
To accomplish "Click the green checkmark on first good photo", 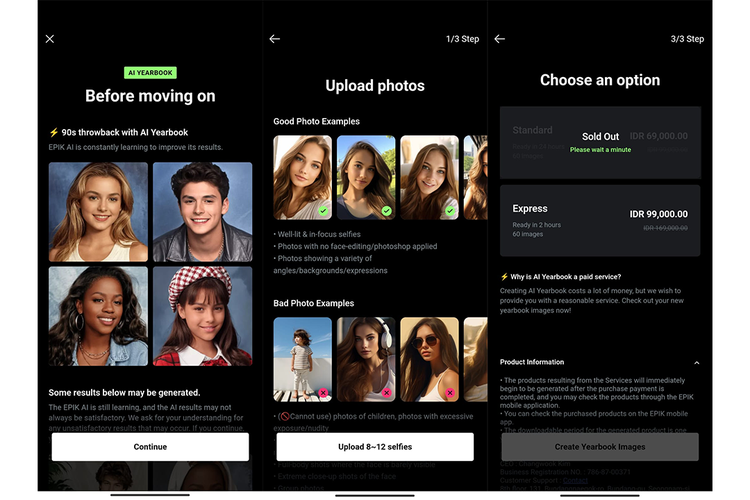I will click(x=323, y=211).
